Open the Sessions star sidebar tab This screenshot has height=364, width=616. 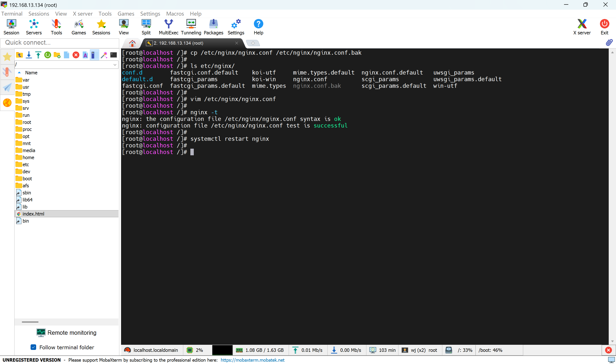(x=7, y=57)
